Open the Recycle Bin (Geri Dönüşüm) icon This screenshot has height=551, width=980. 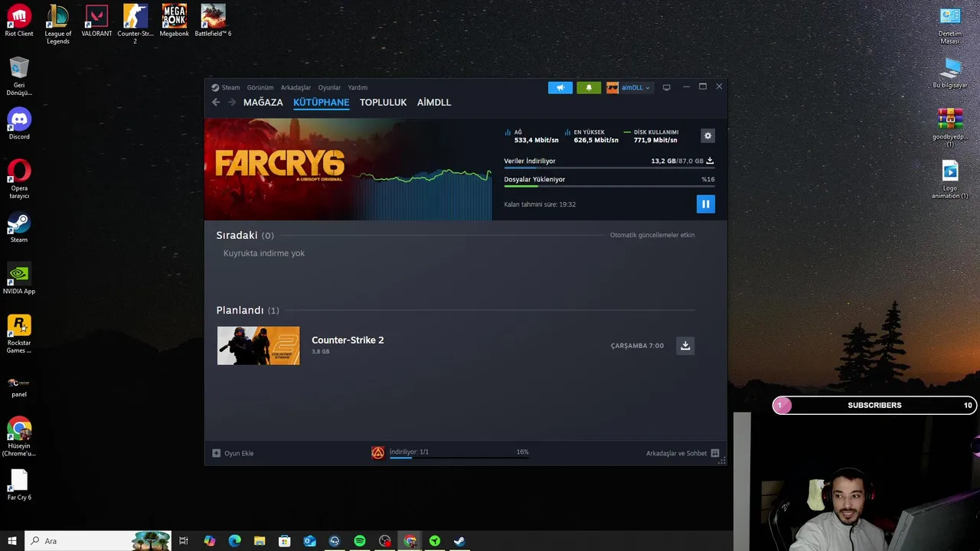19,77
